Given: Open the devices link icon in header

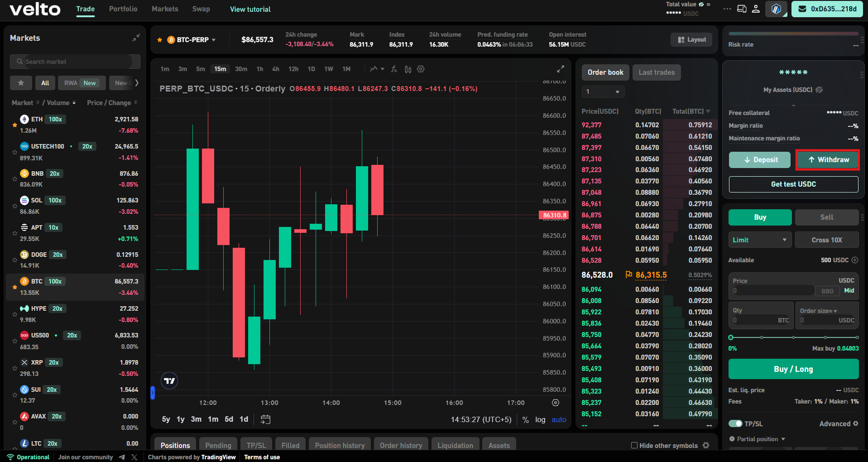Looking at the screenshot, I should (x=742, y=9).
